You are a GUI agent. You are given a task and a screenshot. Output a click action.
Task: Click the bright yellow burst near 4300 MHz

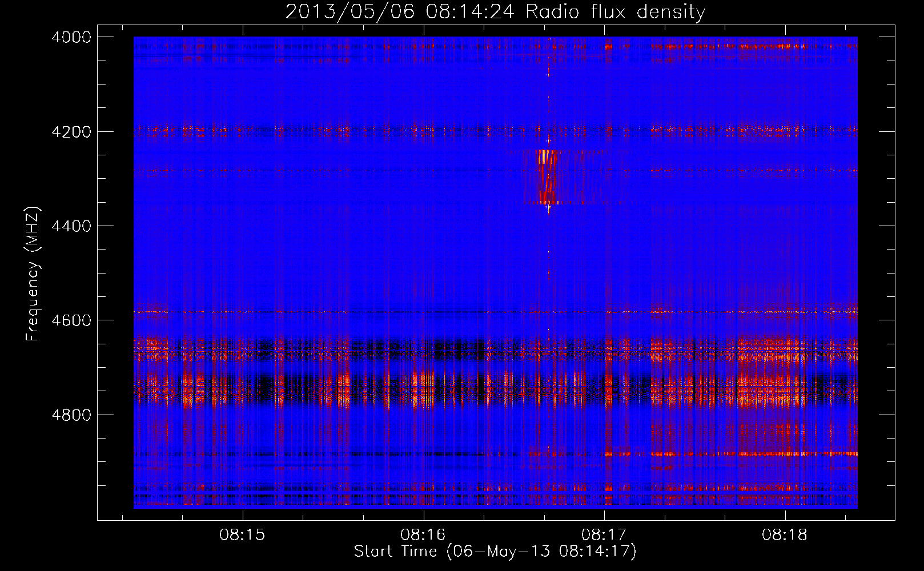[547, 176]
